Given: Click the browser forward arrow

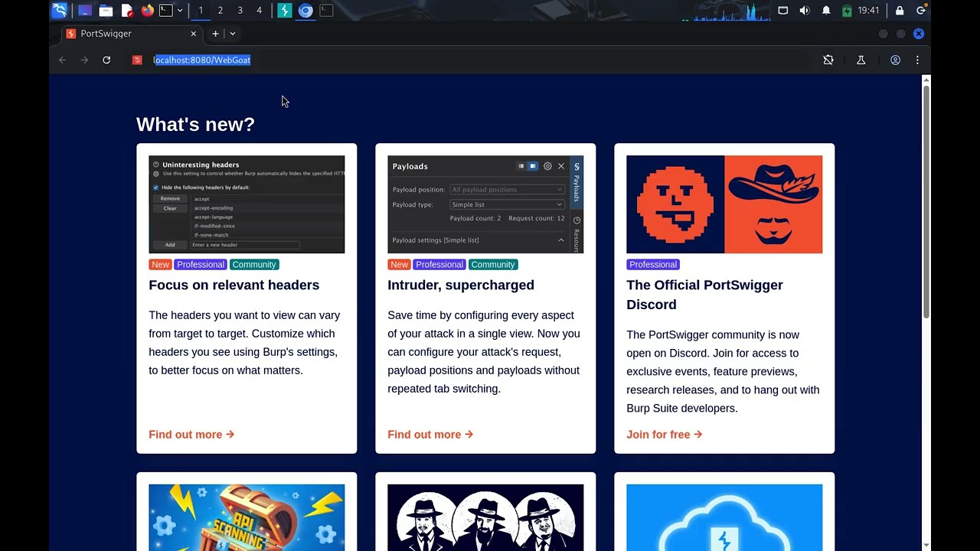Looking at the screenshot, I should (x=84, y=60).
